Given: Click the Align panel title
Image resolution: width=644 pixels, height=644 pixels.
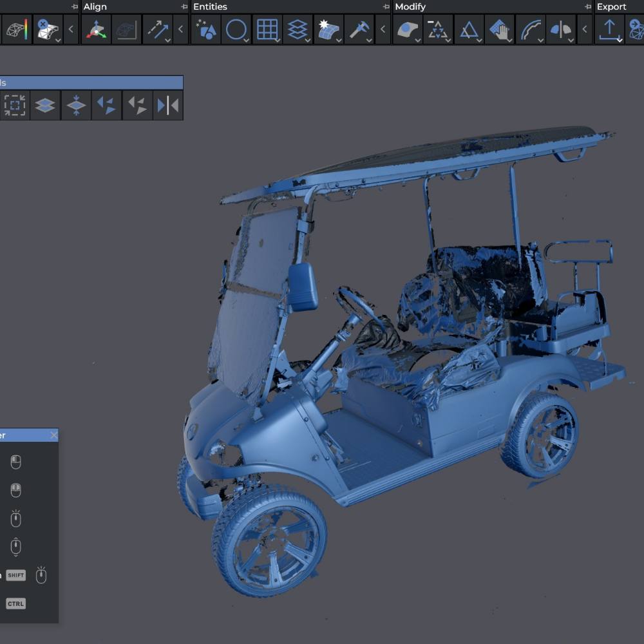Looking at the screenshot, I should [95, 6].
